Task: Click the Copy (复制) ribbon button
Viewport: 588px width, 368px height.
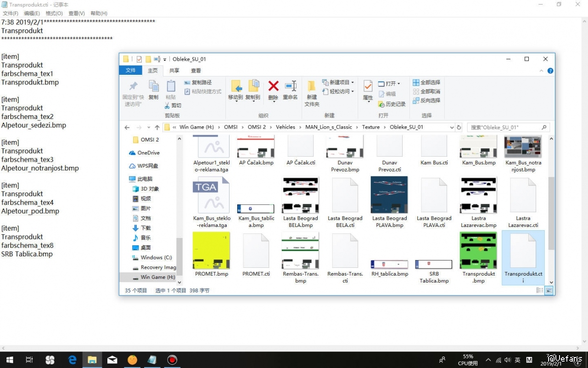Action: click(154, 90)
